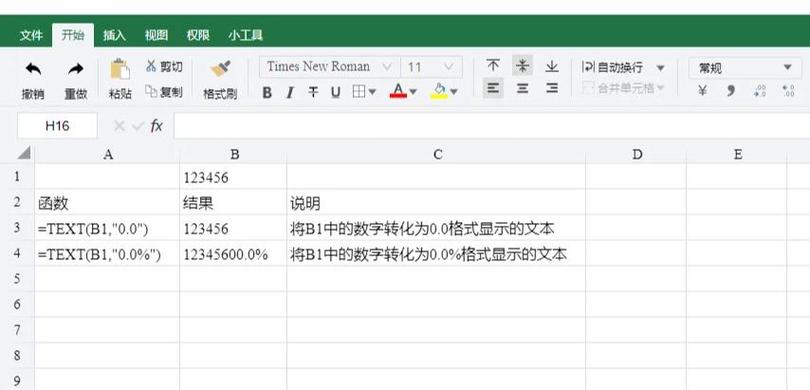Select column E header
810x390 pixels.
[737, 154]
